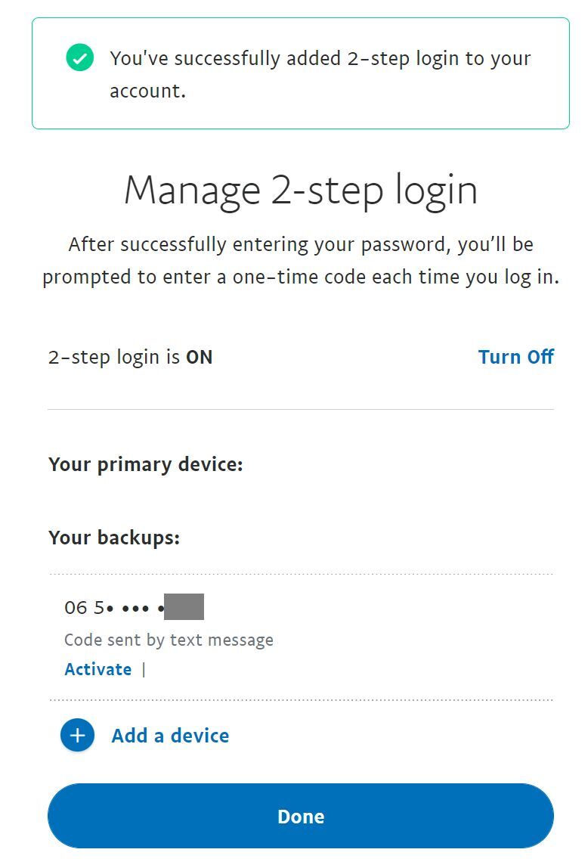Click the blue plus circle icon
The width and height of the screenshot is (588, 868).
pyautogui.click(x=77, y=735)
